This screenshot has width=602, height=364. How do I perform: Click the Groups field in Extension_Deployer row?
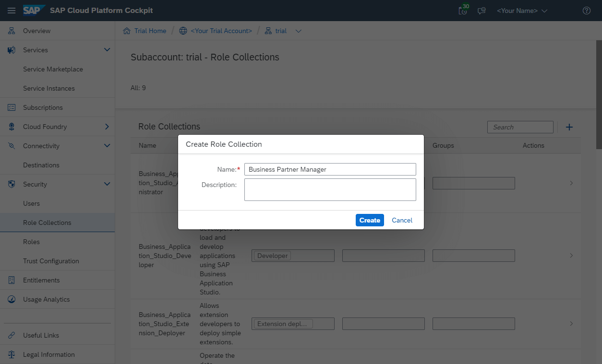474,324
